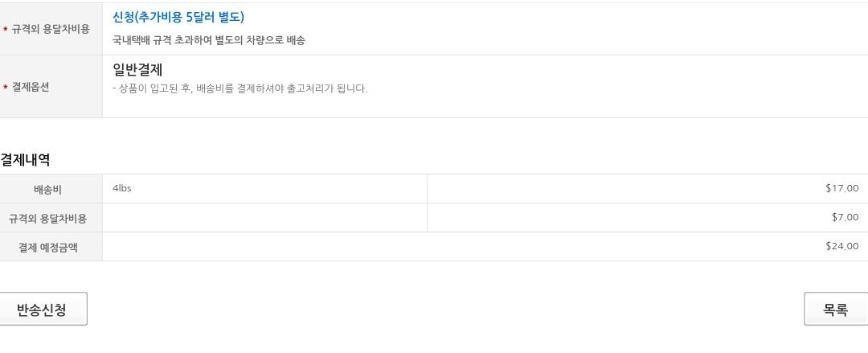
Task: Click the $17.00 shipping fee amount
Action: click(841, 188)
